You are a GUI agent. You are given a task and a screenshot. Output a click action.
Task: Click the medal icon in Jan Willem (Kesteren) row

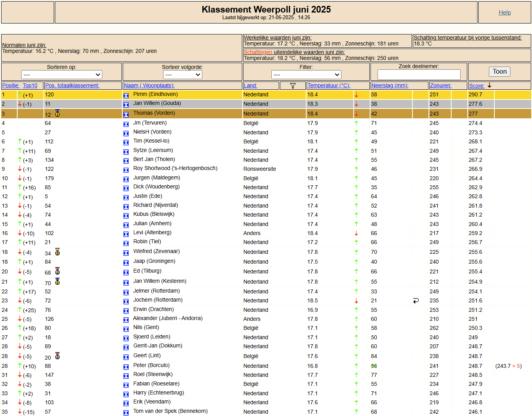coord(57,281)
